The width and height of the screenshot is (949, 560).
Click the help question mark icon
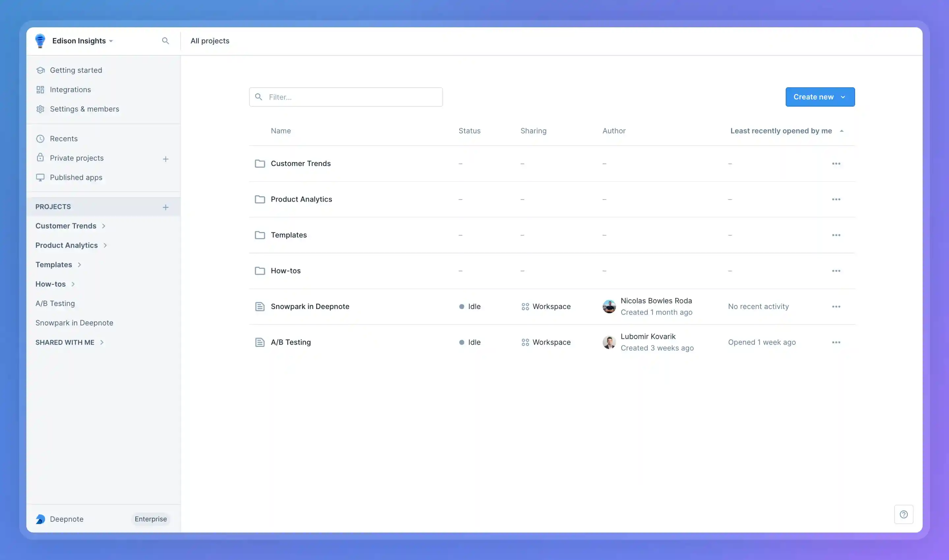pos(904,514)
